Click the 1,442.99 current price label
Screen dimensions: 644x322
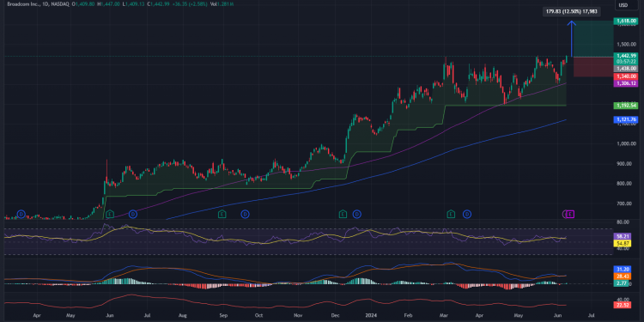click(x=625, y=56)
